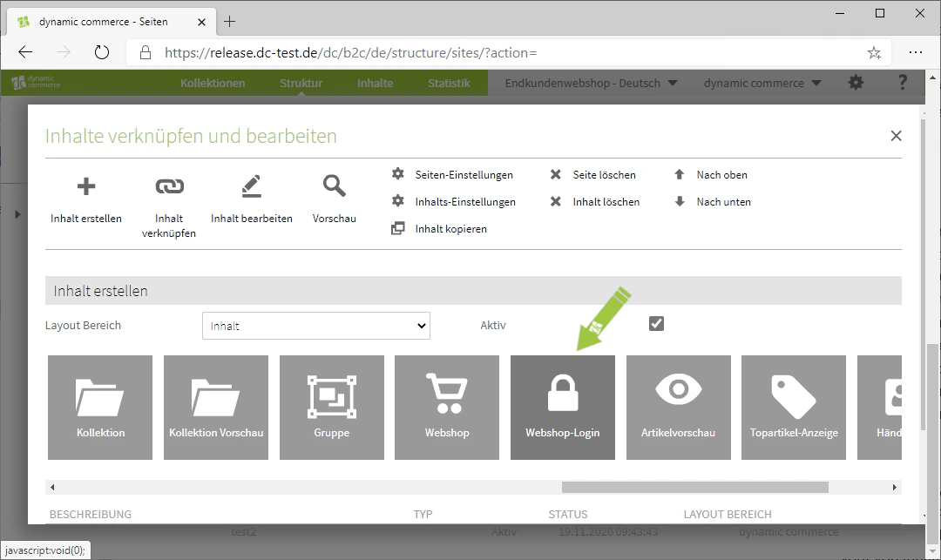941x560 pixels.
Task: Click the tile list left scroll arrow
Action: [53, 488]
